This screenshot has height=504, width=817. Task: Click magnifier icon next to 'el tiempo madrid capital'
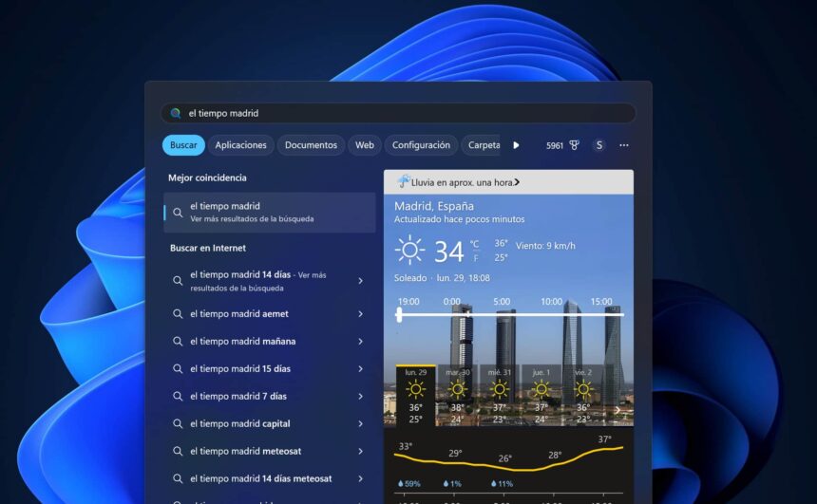click(x=178, y=424)
